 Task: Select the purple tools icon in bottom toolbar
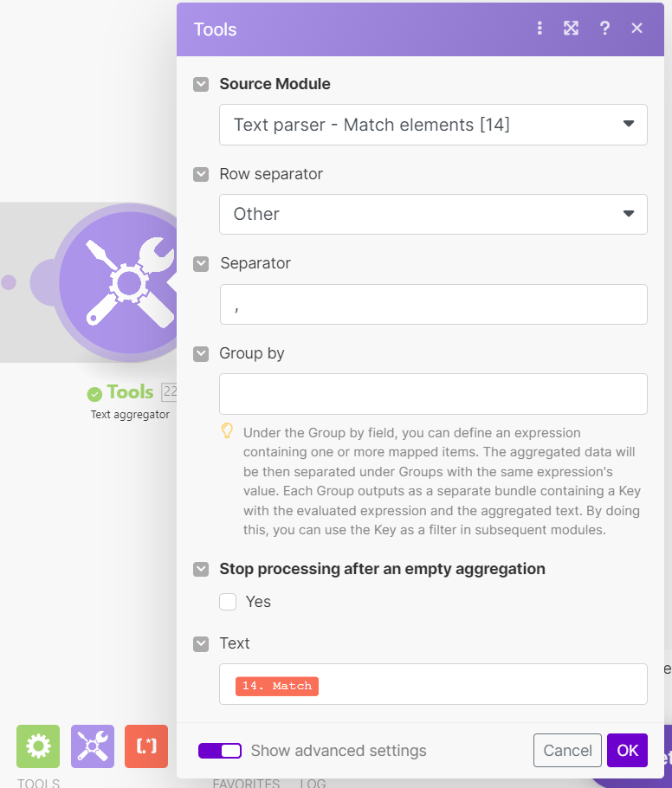(x=93, y=746)
